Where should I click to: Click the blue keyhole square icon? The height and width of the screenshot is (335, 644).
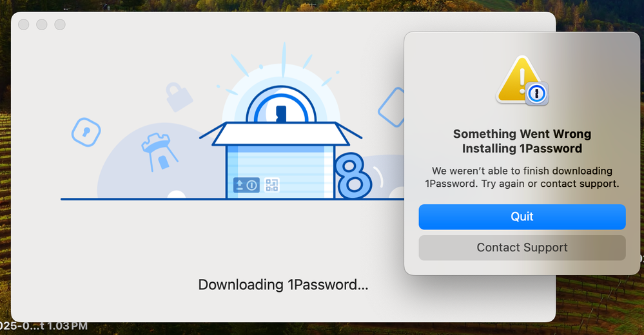[85, 131]
